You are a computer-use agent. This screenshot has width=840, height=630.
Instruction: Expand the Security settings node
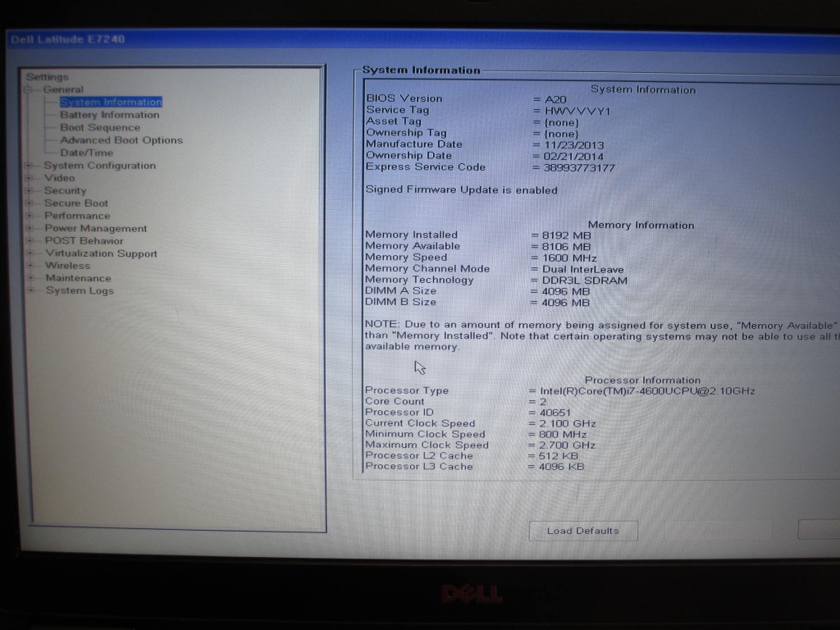click(30, 190)
